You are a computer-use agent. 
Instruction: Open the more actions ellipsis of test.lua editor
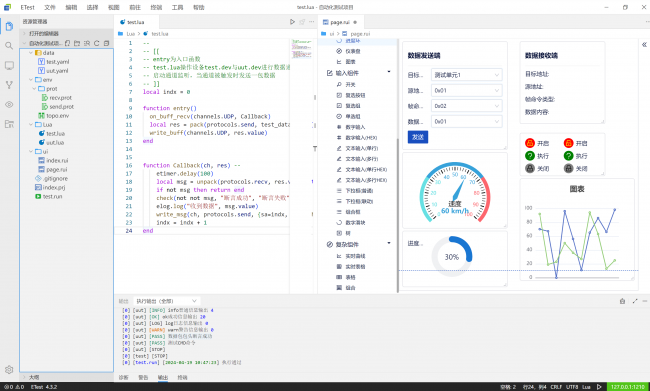click(312, 22)
